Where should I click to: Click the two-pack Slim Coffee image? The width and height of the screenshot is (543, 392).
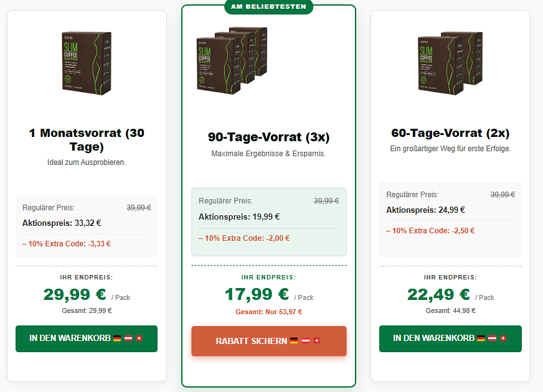pos(450,63)
